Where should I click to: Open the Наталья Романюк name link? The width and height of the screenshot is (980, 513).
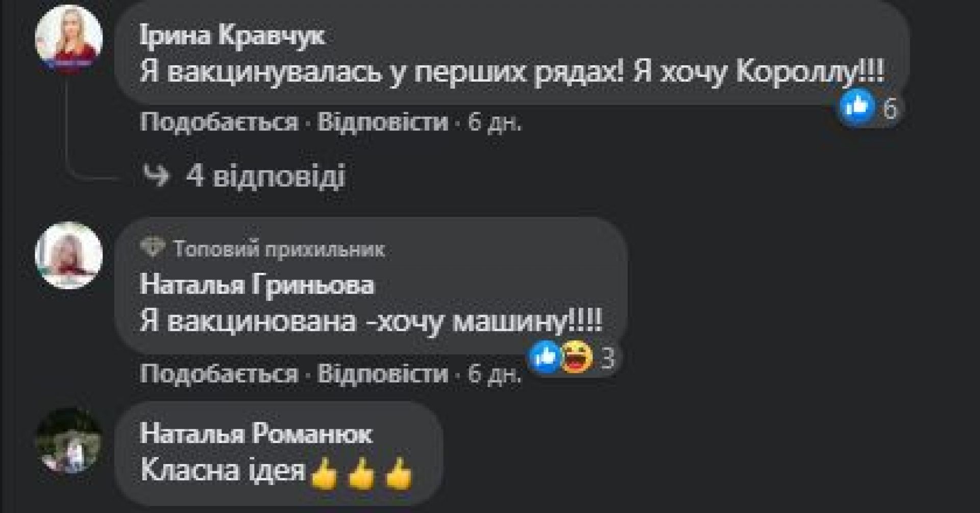click(x=256, y=434)
